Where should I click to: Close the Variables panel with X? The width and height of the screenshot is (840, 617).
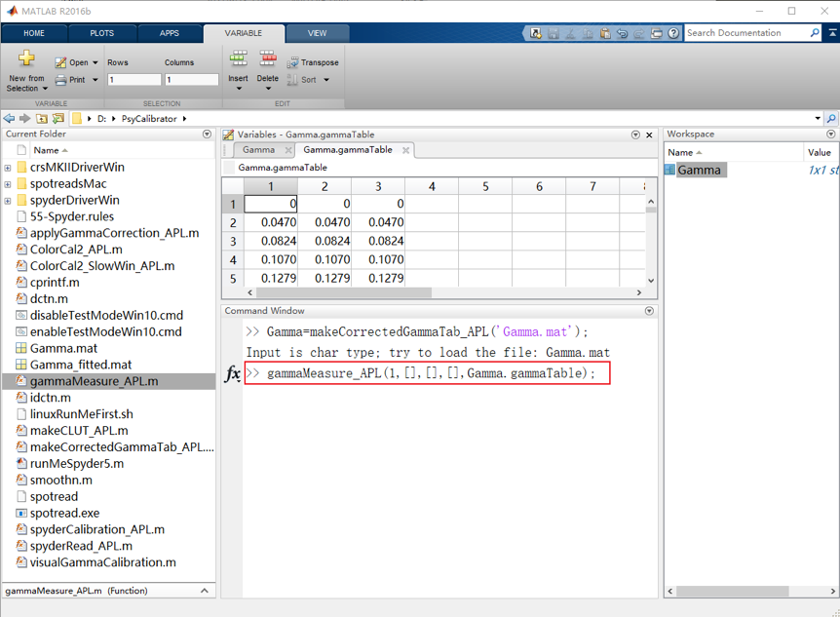(x=649, y=135)
